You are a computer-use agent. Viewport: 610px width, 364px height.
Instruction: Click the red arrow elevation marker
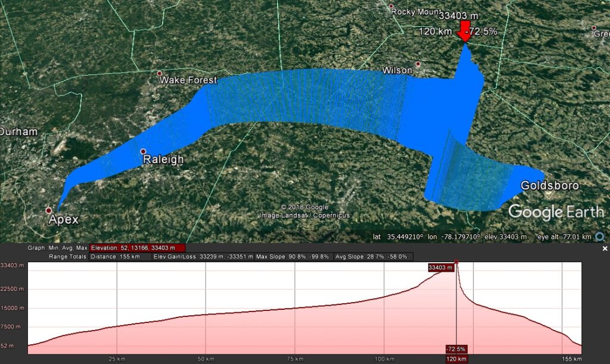tap(464, 32)
